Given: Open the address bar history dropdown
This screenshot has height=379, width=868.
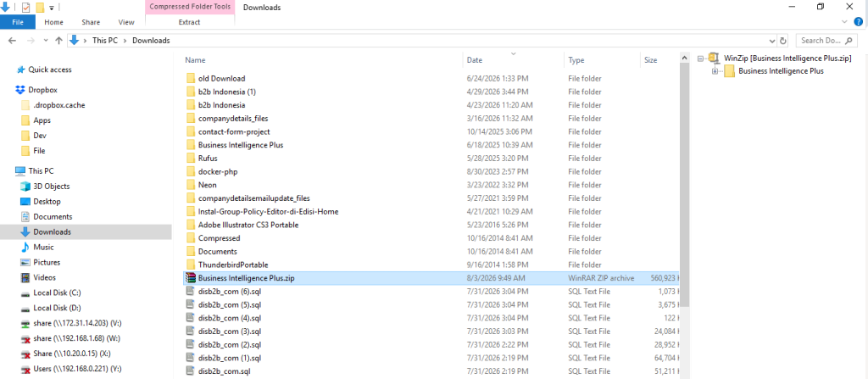Looking at the screenshot, I should click(x=773, y=41).
